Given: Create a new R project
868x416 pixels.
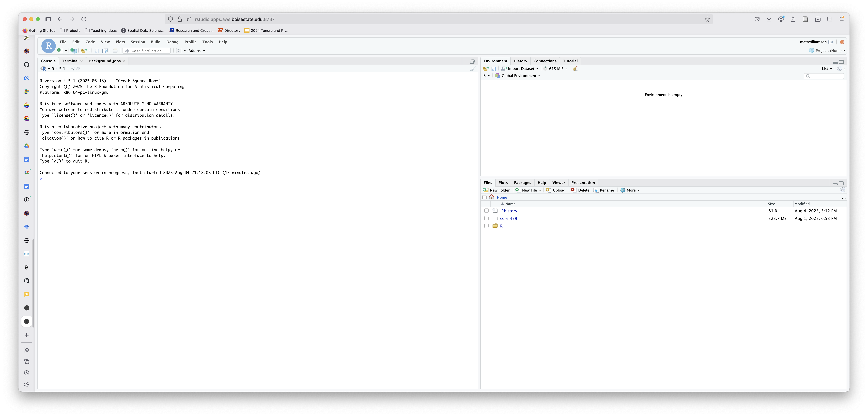Looking at the screenshot, I should (73, 51).
